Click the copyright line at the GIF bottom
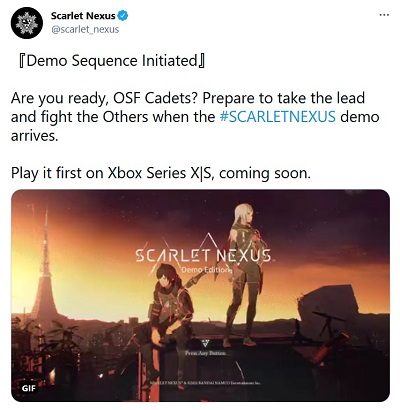The width and height of the screenshot is (400, 410). pyautogui.click(x=204, y=383)
